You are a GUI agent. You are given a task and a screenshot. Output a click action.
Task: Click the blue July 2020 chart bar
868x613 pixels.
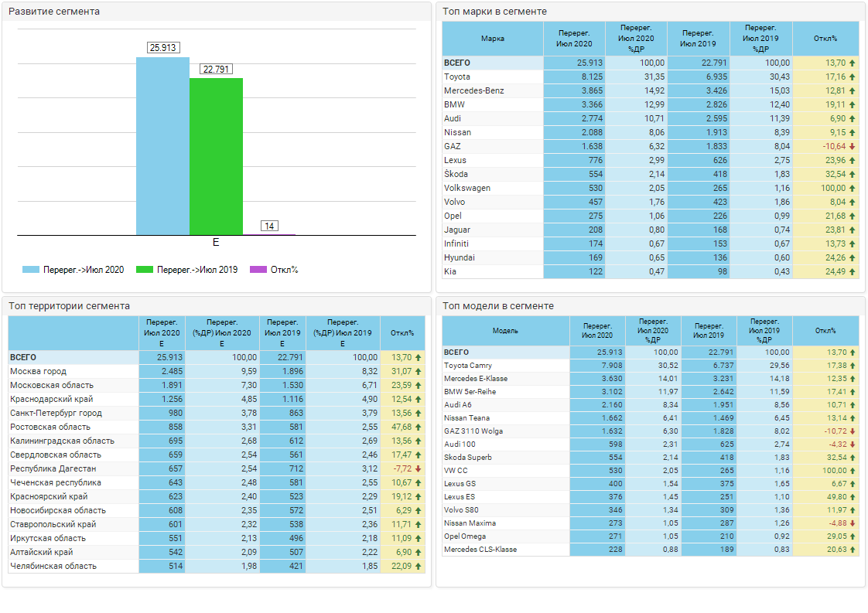click(x=162, y=146)
